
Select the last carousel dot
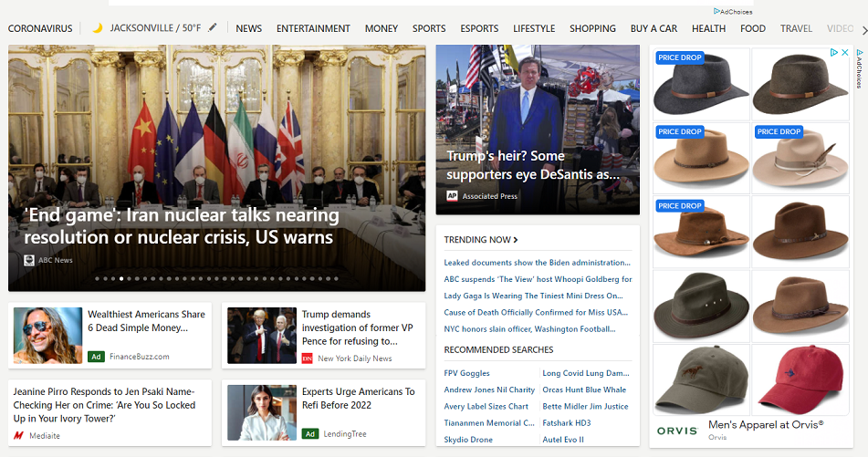[336, 278]
